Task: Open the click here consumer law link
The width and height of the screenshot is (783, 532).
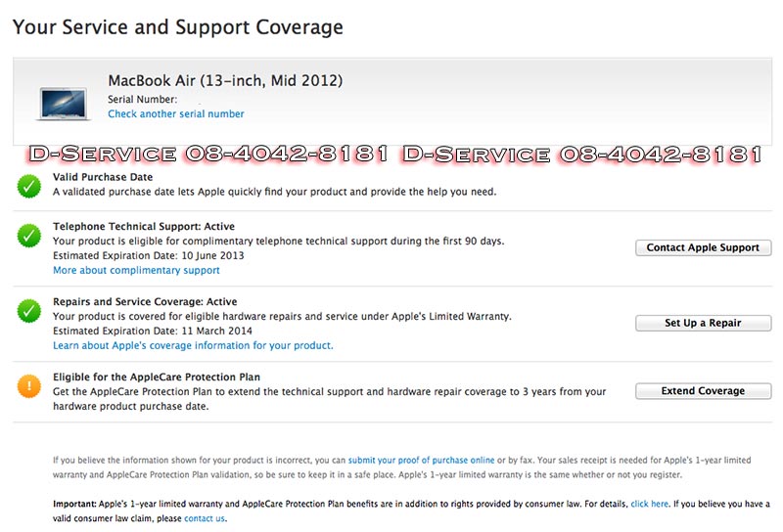Action: point(650,504)
